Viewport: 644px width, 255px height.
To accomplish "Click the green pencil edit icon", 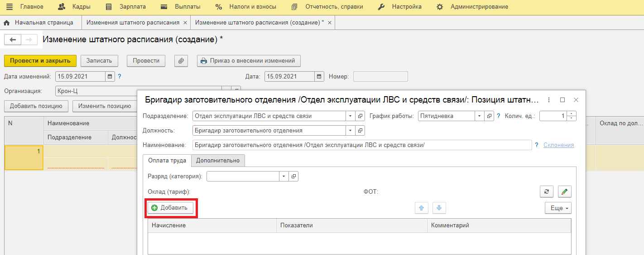I will [564, 192].
